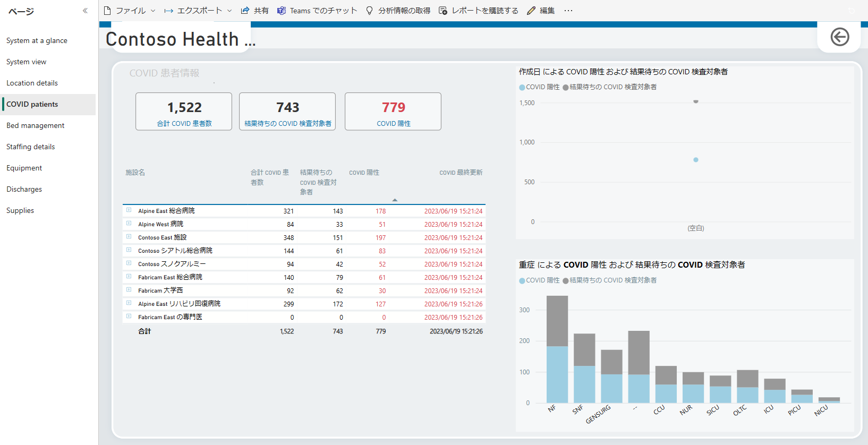
Task: Select the NICU bar
Action: 829,400
